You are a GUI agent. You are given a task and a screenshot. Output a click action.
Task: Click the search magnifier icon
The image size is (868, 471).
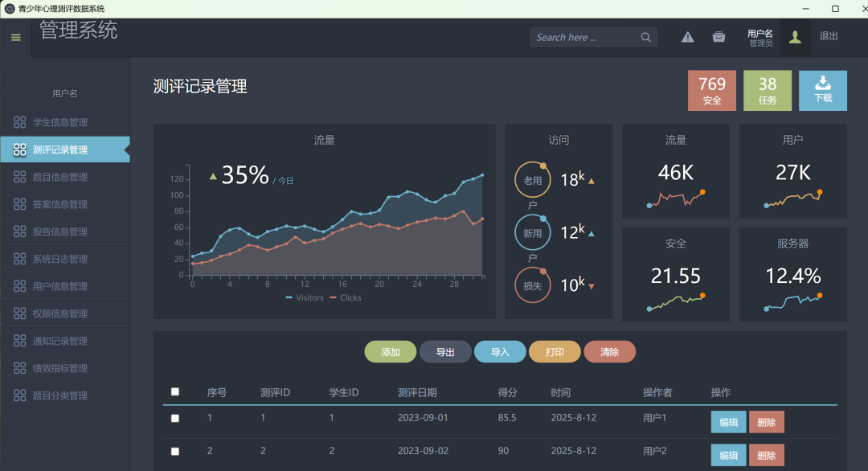coord(645,37)
